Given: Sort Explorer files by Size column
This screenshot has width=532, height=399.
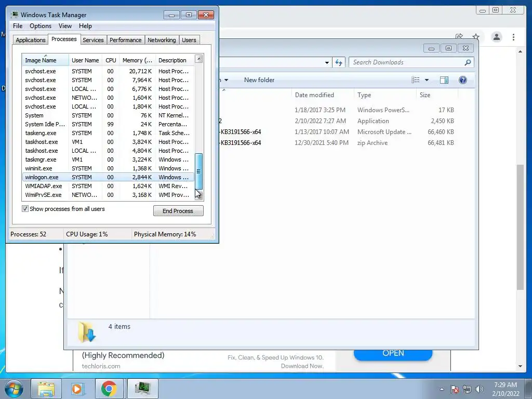Looking at the screenshot, I should click(x=437, y=95).
